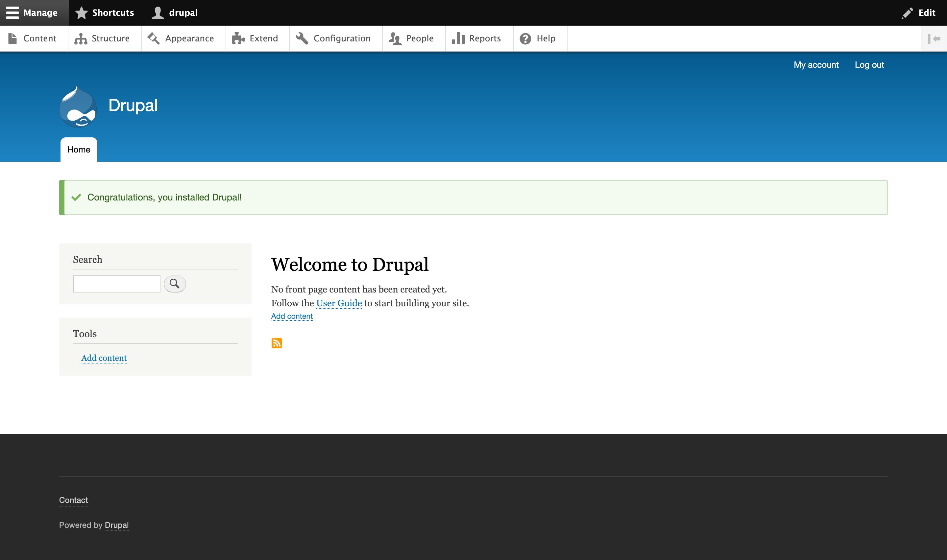947x560 pixels.
Task: Follow the User Guide link
Action: 339,303
